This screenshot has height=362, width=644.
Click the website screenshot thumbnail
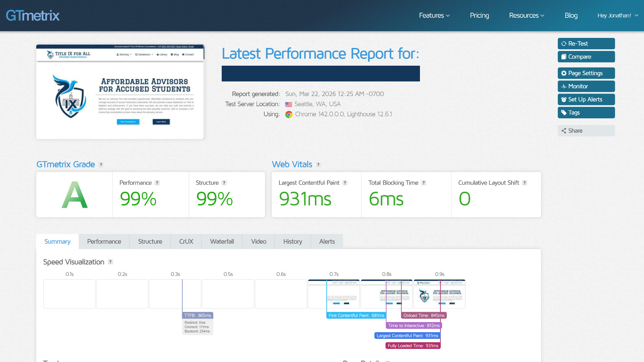[x=120, y=92]
